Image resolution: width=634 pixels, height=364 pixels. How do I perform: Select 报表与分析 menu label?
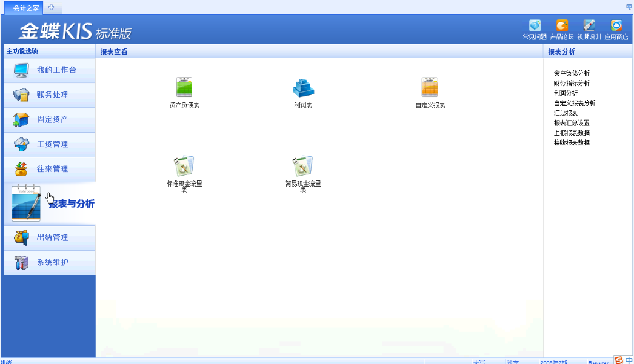[x=72, y=204]
